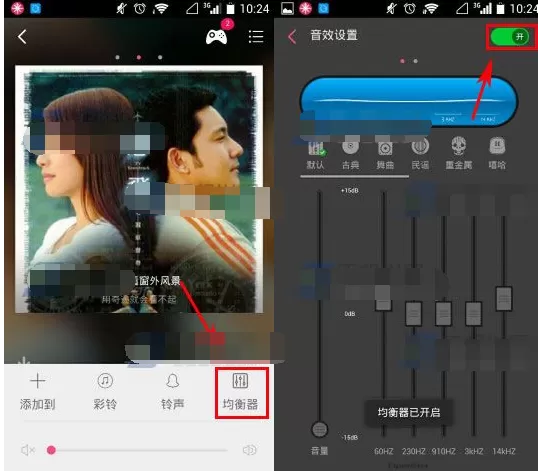Tap the loud speaker volume icon
Screen dimensions: 538x471
coord(249,450)
